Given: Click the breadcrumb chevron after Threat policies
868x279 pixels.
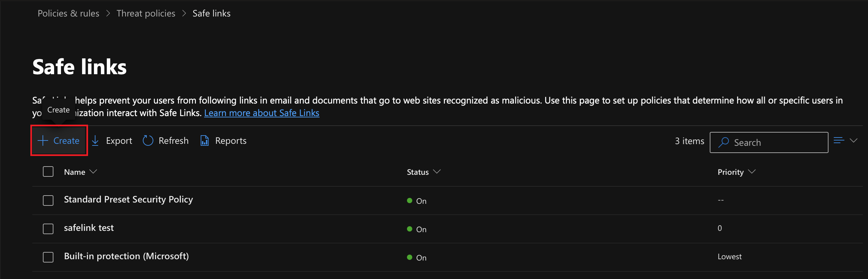Looking at the screenshot, I should (x=184, y=14).
